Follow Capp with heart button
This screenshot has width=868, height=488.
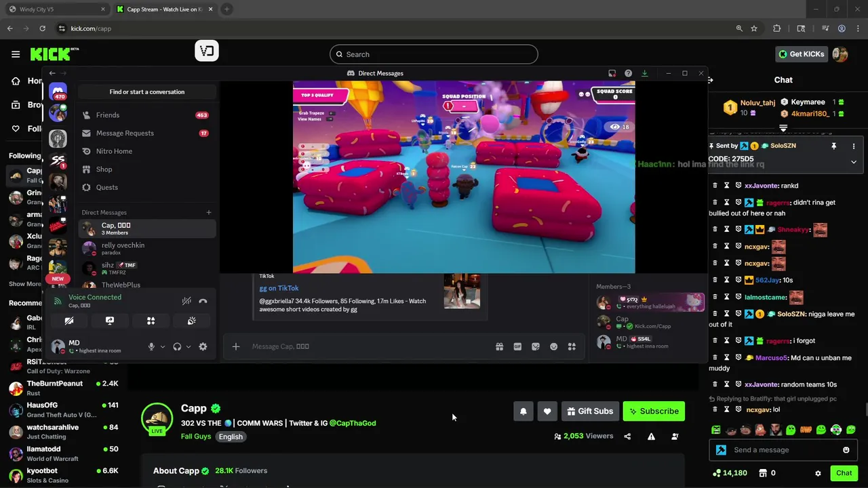click(547, 411)
